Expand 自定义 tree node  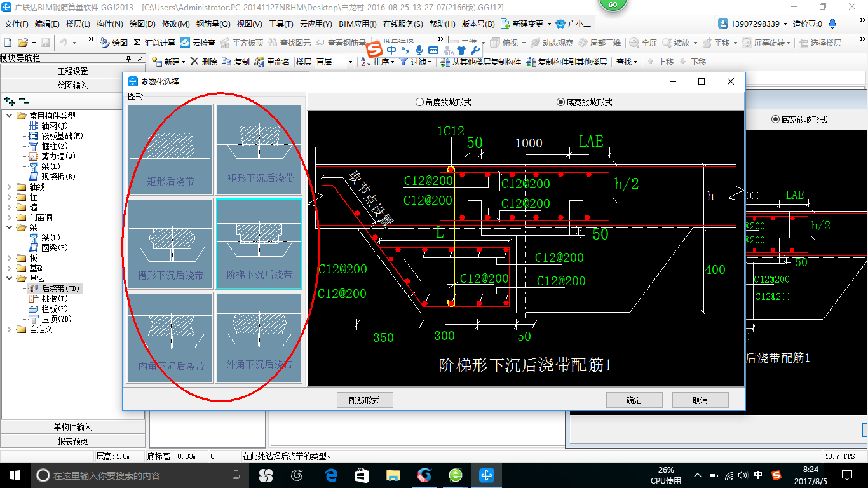[x=10, y=329]
